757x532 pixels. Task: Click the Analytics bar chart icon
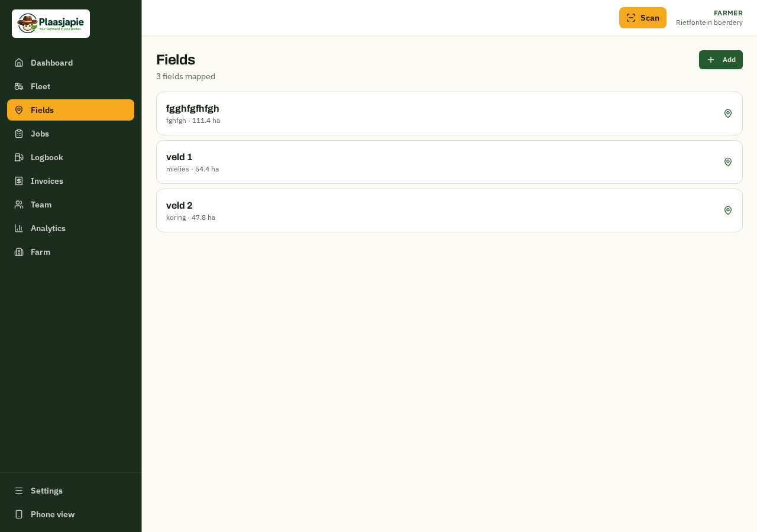point(19,228)
